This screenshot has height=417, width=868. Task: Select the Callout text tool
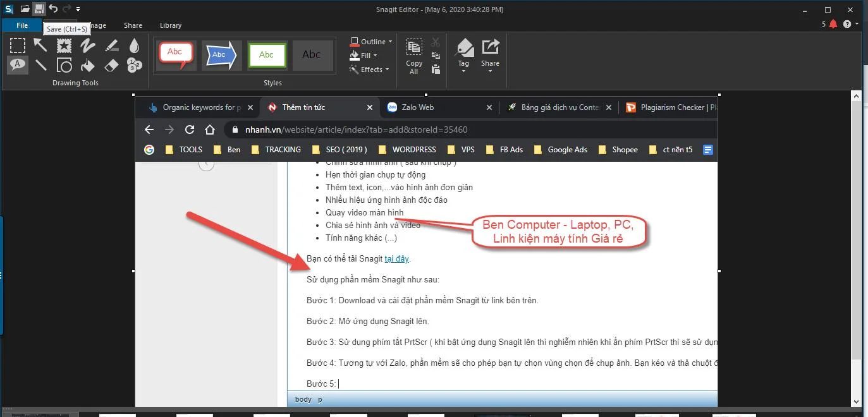pos(18,64)
